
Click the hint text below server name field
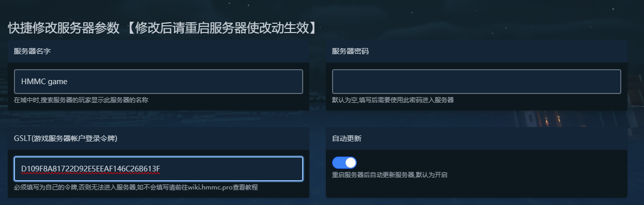(81, 100)
